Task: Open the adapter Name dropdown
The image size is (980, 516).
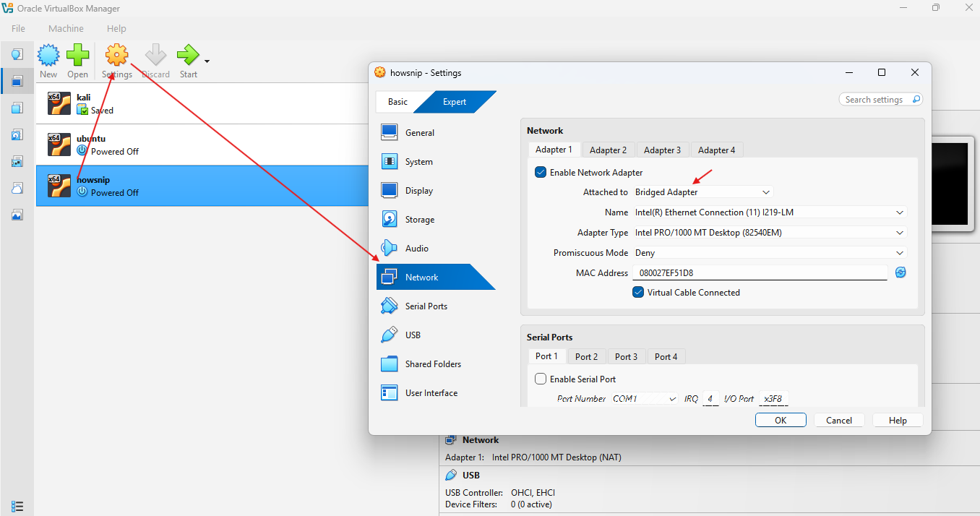Action: tap(770, 212)
